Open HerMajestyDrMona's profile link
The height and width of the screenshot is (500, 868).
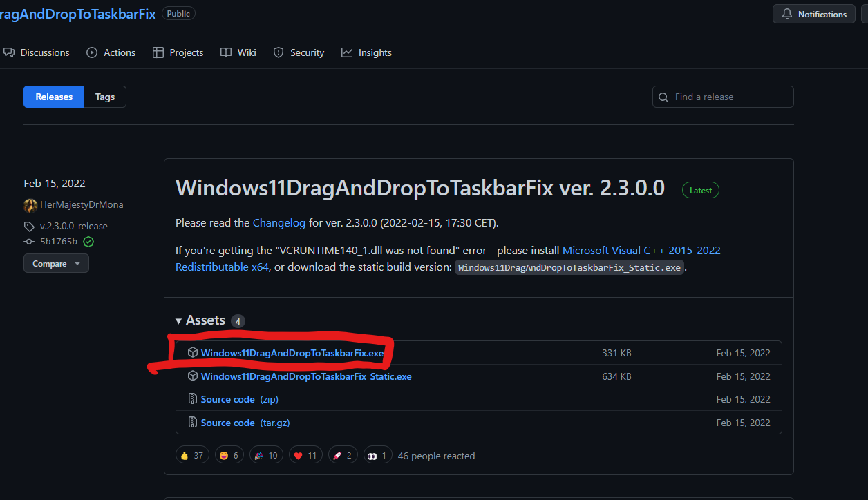[x=82, y=204]
